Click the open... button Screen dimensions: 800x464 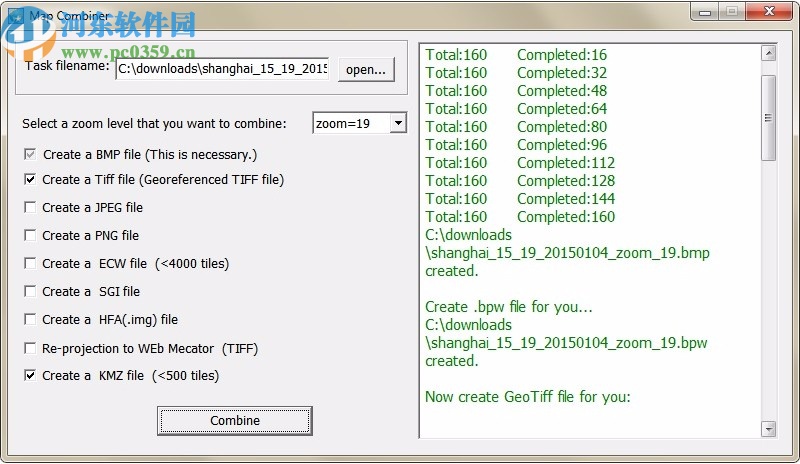coord(366,69)
